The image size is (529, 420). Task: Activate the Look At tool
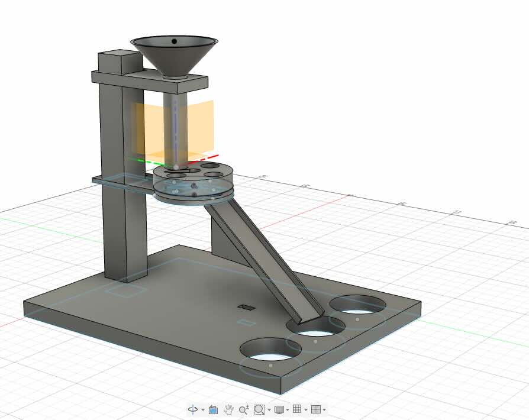tap(213, 409)
